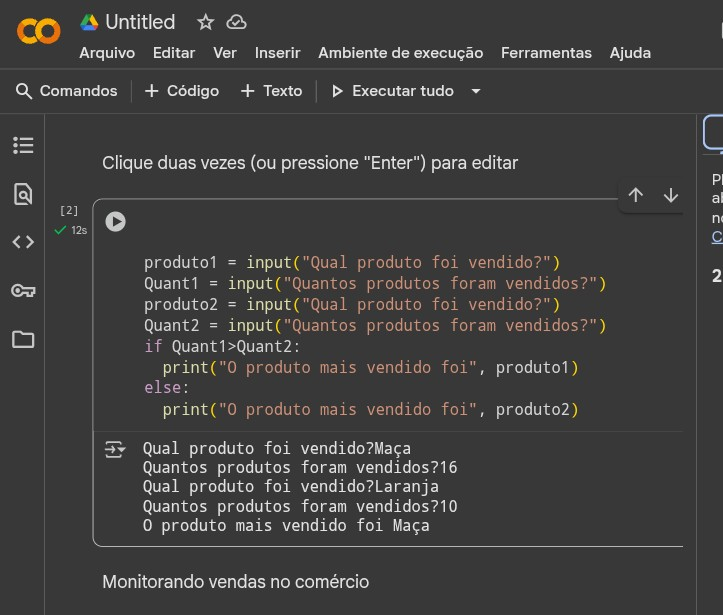Move cell up with arrow icon
Screen dimensions: 723x615
[x=636, y=195]
